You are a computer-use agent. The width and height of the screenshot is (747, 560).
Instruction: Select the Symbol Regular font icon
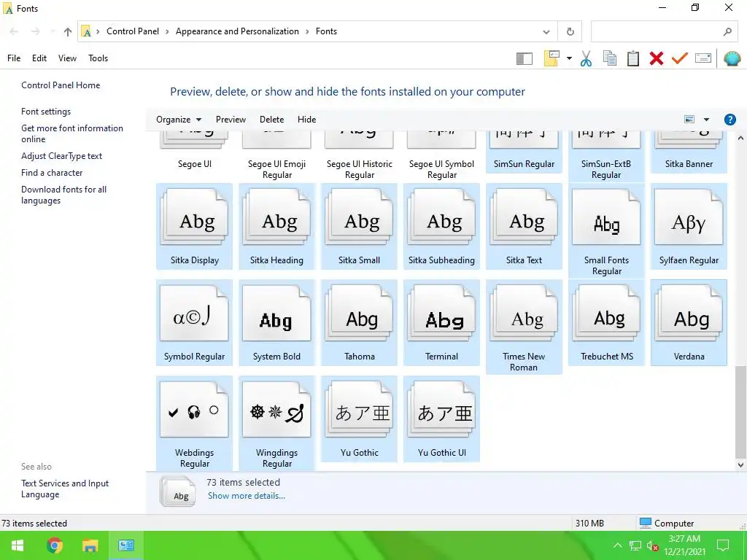[194, 323]
